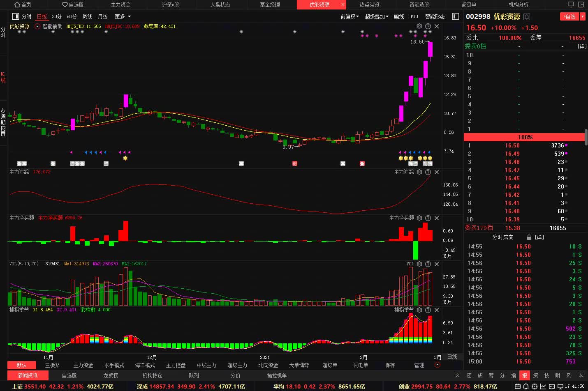Toggle the 指 panel button
Image resolution: width=588 pixels, height=391 pixels.
click(x=513, y=375)
